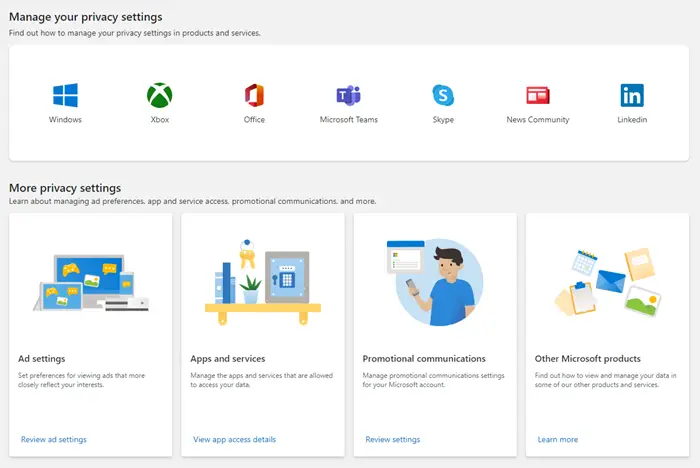Select the News Community icon
The image size is (700, 468).
pyautogui.click(x=538, y=95)
